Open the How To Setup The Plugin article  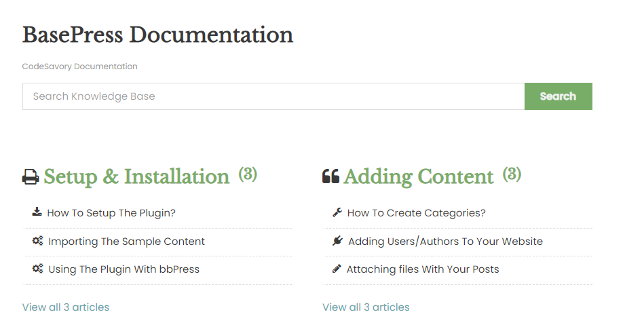[x=111, y=213]
